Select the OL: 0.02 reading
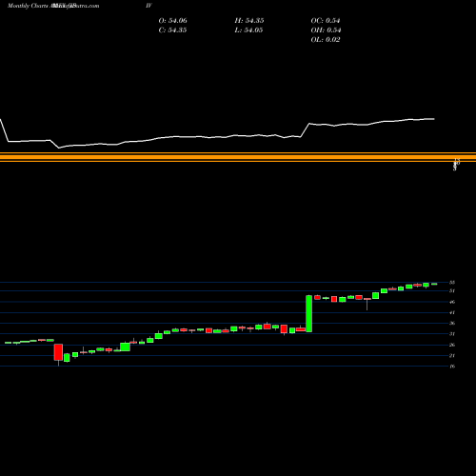Image resolution: width=476 pixels, height=476 pixels. click(326, 40)
